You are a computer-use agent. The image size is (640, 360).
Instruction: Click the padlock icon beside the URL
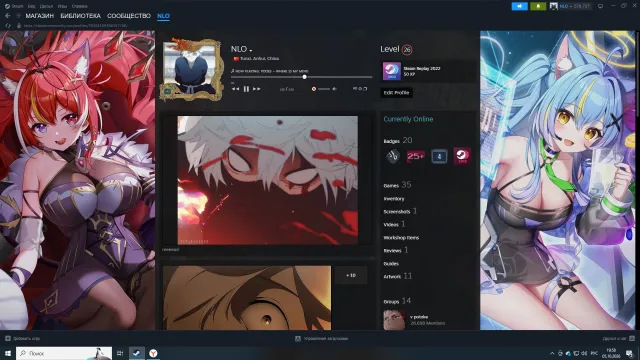click(19, 25)
